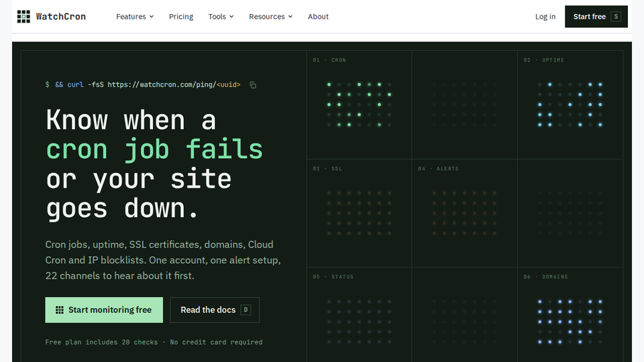Viewport: 644px width, 362px height.
Task: Click the WatchCron grid logo icon
Action: pyautogui.click(x=23, y=16)
